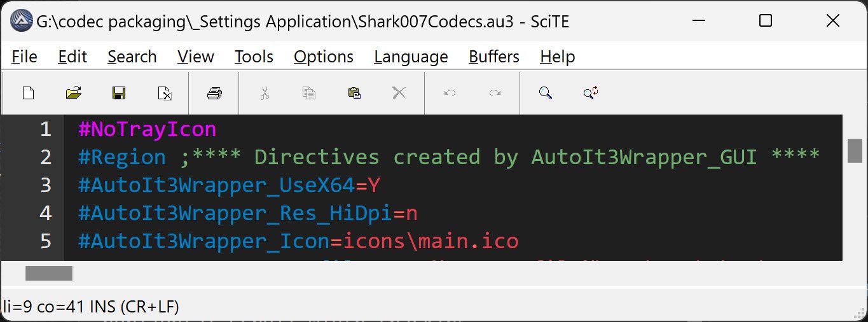Open the Help menu

coord(558,57)
